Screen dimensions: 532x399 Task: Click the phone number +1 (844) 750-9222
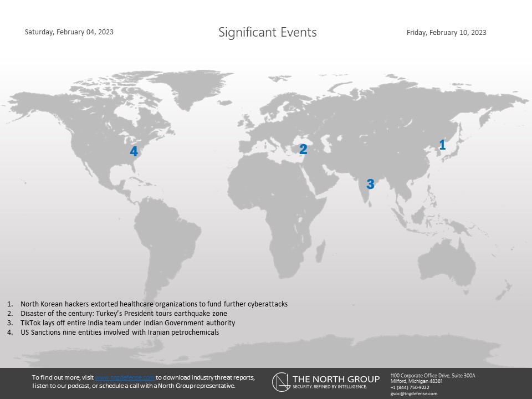(410, 387)
